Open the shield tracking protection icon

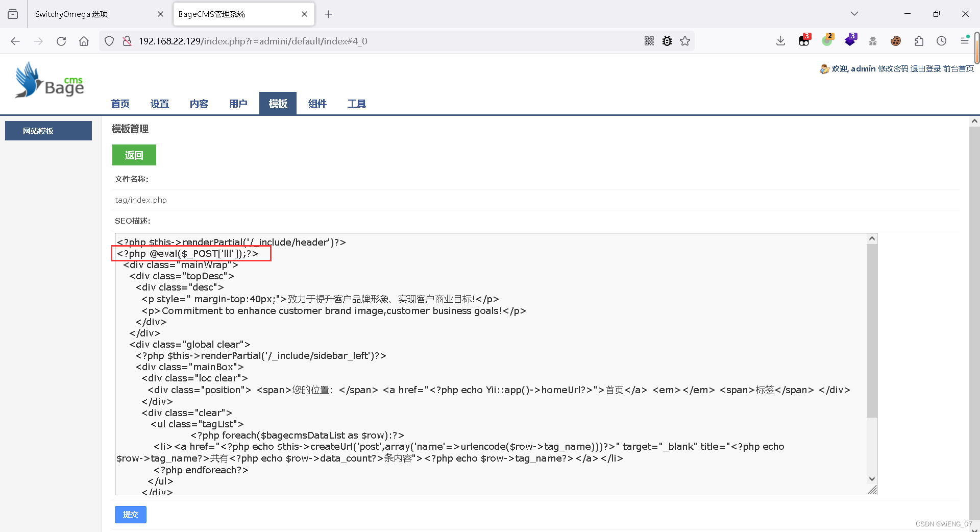pyautogui.click(x=109, y=41)
